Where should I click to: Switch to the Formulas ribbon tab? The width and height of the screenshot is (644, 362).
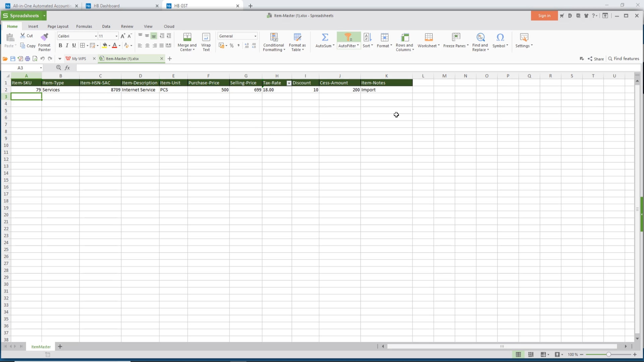84,26
